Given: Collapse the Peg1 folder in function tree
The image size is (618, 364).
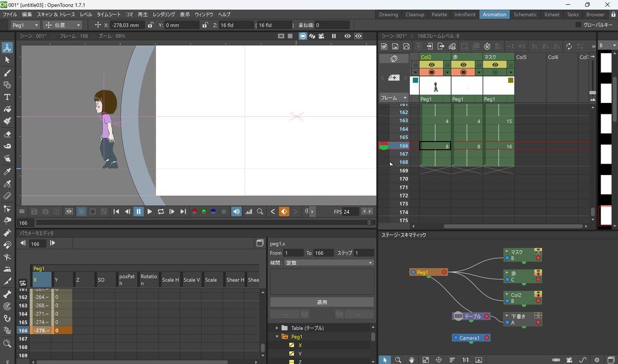Looking at the screenshot, I should click(x=277, y=336).
